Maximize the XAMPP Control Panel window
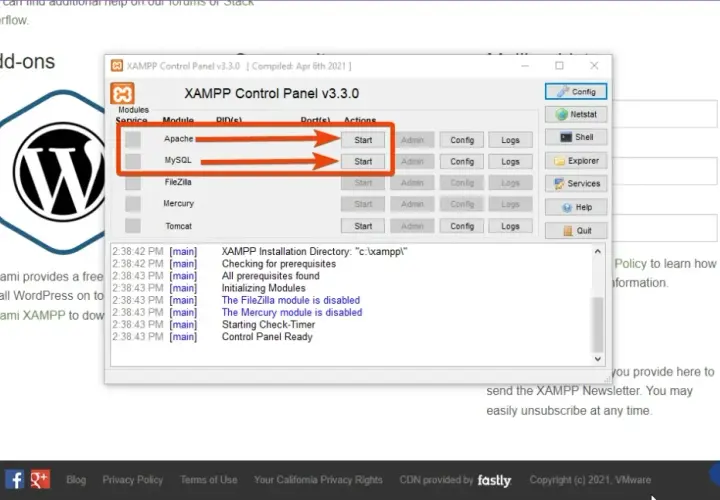Screen dimensions: 720x500 point(559,66)
